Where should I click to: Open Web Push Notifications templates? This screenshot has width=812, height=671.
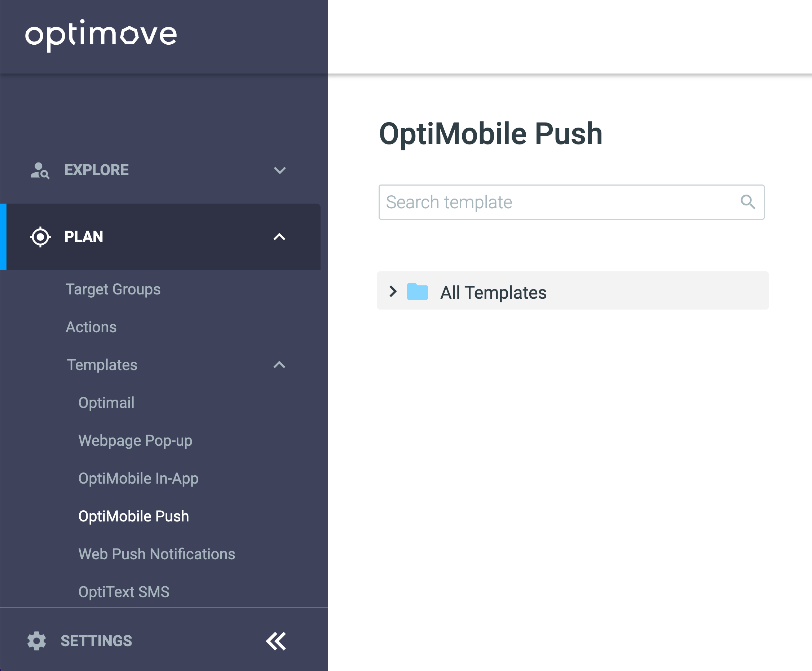156,554
